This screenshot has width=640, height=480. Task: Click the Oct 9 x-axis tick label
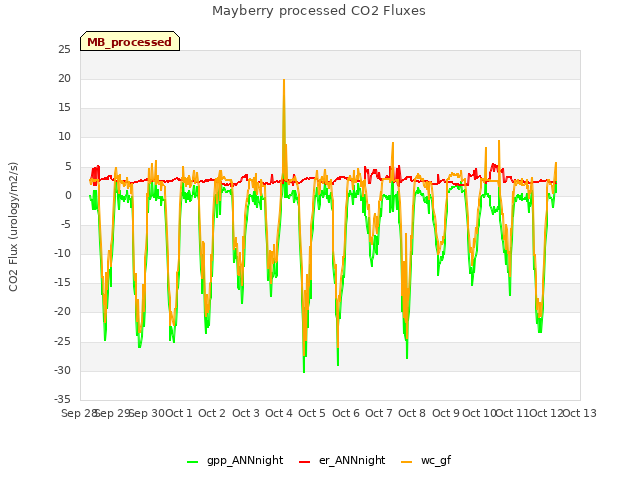point(446,413)
